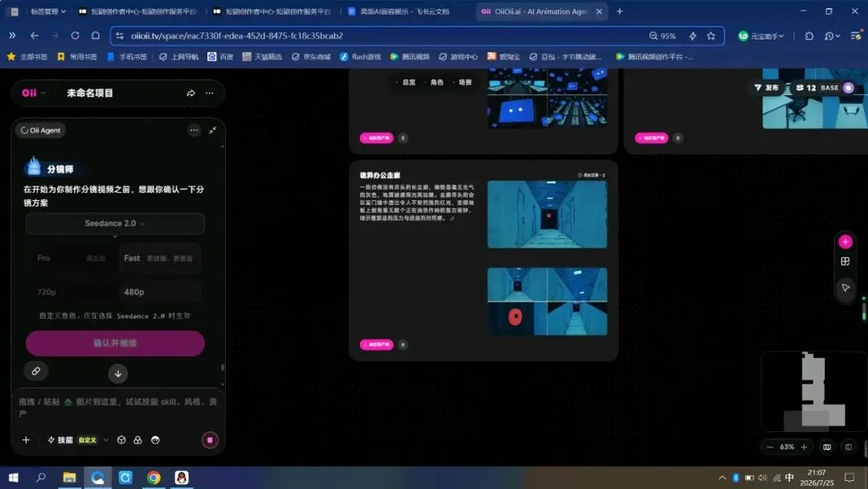Open browser page zoom 95% control
868x489 pixels.
click(662, 36)
